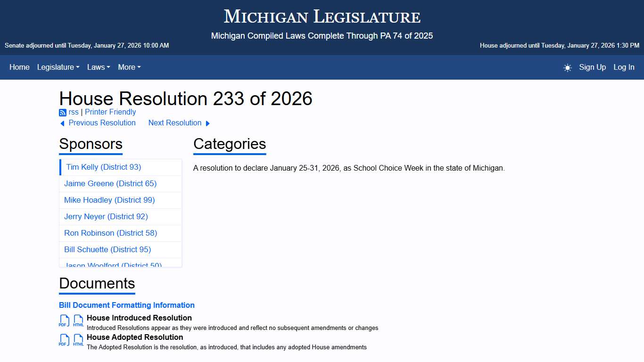Screen dimensions: 644x362
Task: Select Home in the navigation bar
Action: click(19, 67)
